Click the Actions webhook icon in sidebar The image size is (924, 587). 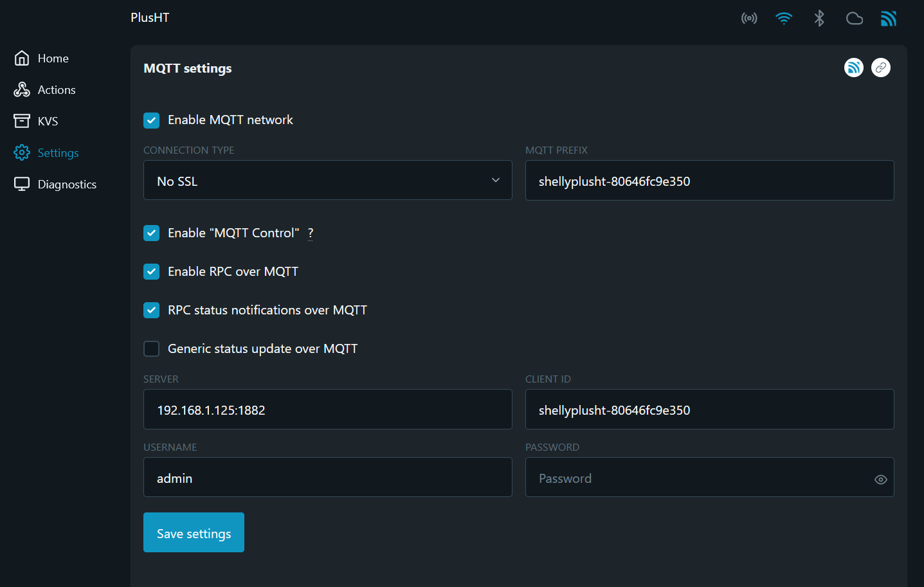pos(22,90)
